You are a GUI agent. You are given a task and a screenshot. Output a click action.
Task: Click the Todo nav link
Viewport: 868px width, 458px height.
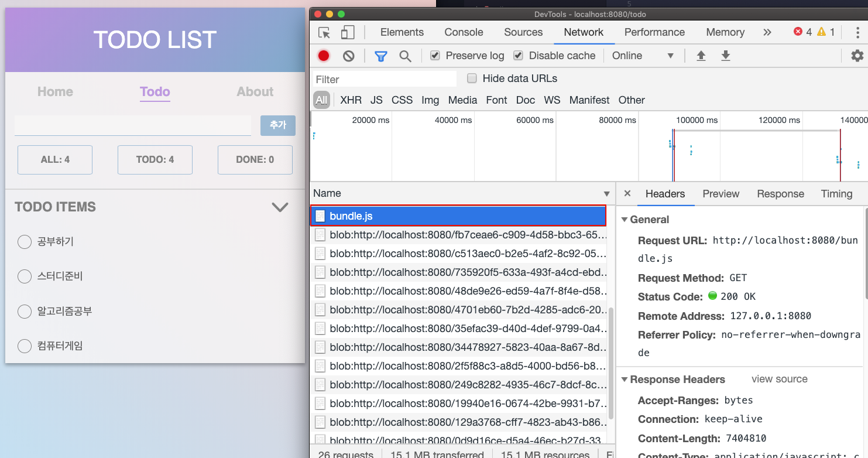(x=155, y=92)
